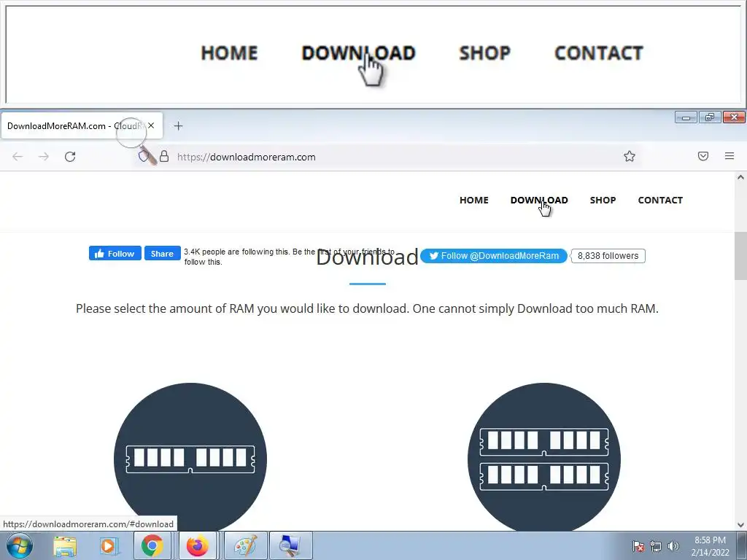Follow @DownloadMoreRam on Twitter
Screen dimensions: 747x560
click(494, 256)
